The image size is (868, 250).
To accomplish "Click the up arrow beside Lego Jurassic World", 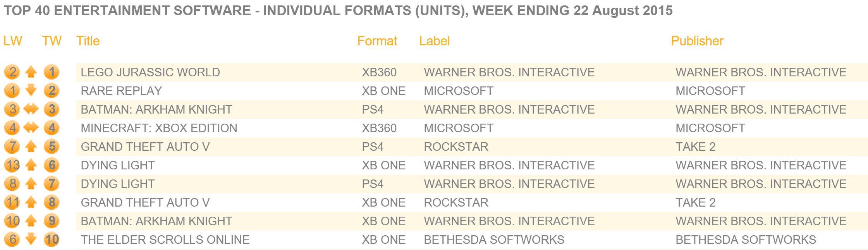I will (x=31, y=72).
